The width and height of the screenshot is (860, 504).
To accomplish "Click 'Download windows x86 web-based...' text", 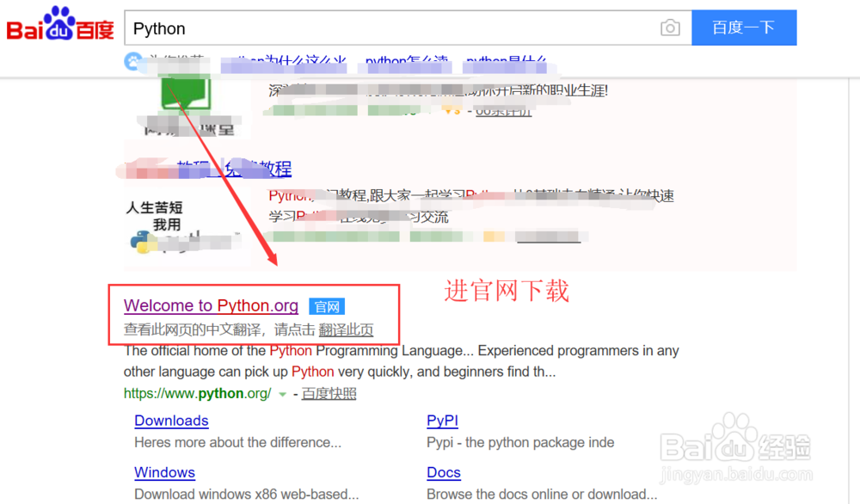I will pos(247,495).
